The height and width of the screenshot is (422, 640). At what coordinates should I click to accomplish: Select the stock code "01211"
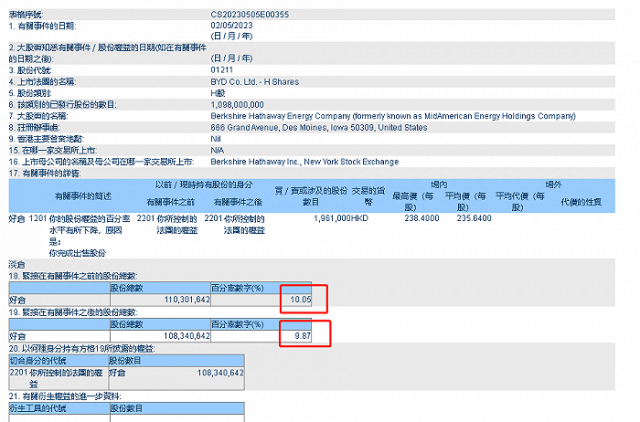(x=222, y=70)
